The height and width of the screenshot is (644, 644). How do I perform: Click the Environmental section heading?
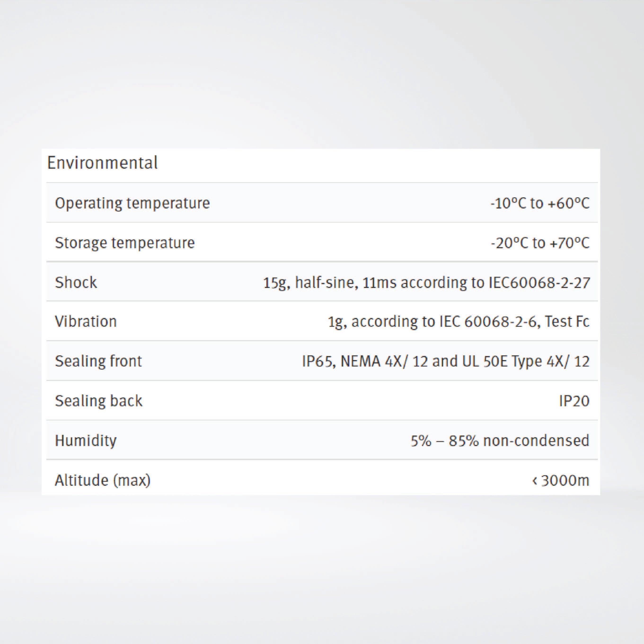[x=102, y=163]
